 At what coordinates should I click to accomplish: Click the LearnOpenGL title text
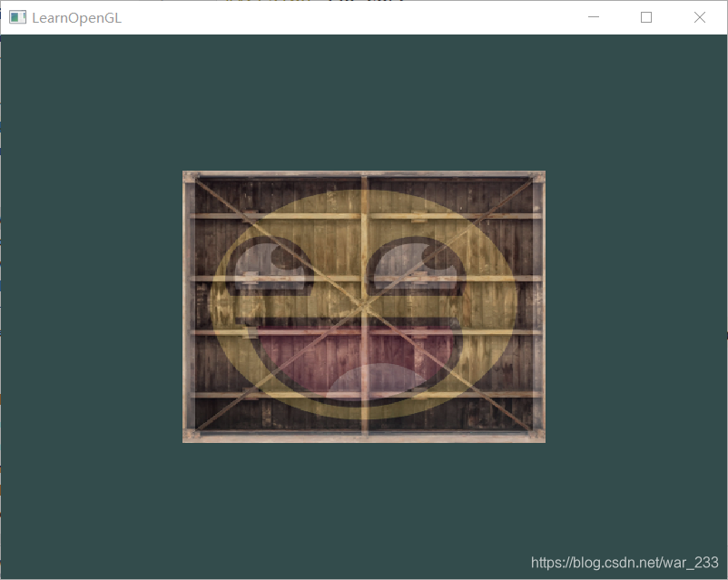(76, 18)
